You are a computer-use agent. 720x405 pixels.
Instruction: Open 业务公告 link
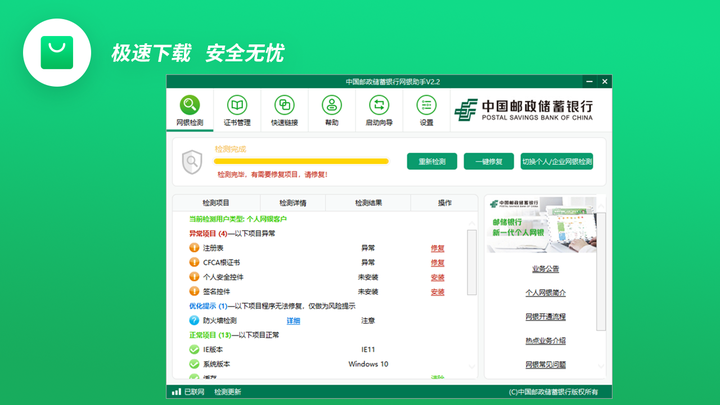(x=546, y=269)
